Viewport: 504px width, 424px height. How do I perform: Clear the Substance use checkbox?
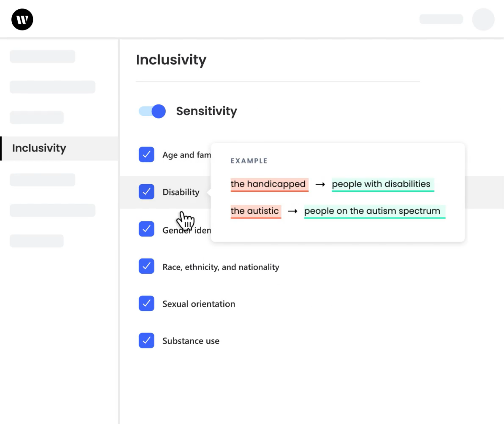pos(147,340)
